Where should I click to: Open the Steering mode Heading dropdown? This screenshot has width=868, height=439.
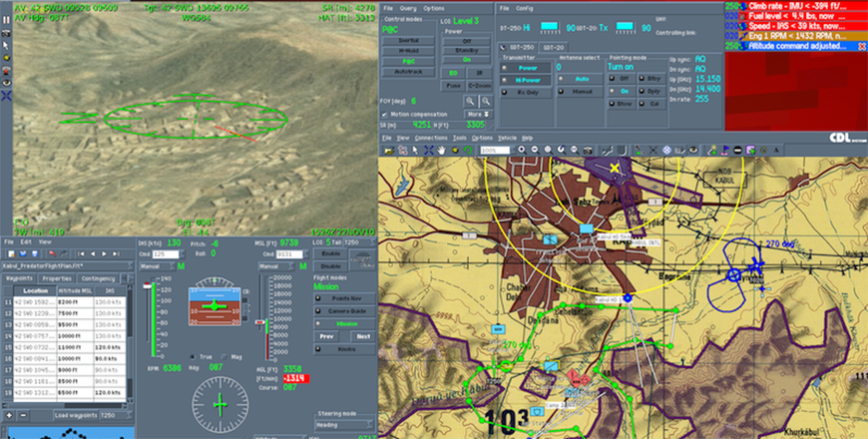pyautogui.click(x=343, y=425)
